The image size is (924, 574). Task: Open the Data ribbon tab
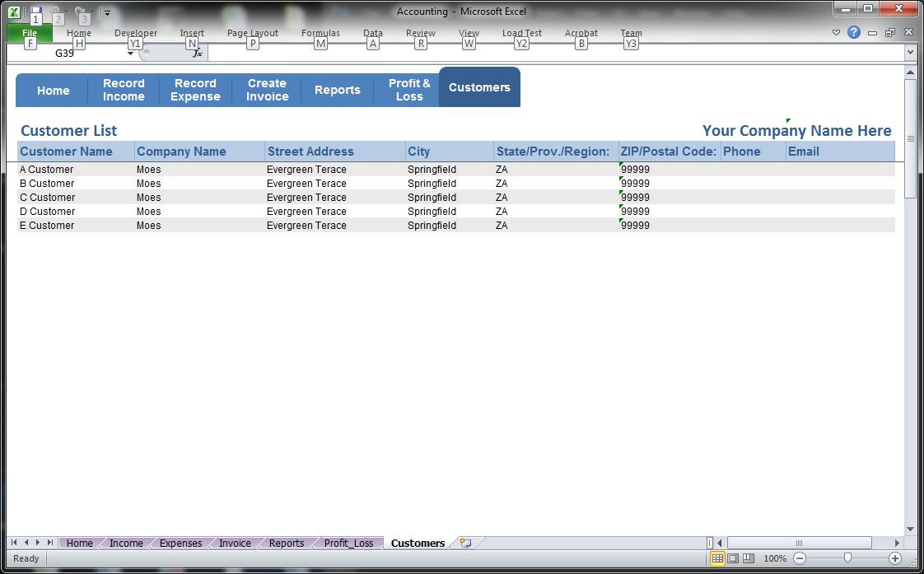372,33
